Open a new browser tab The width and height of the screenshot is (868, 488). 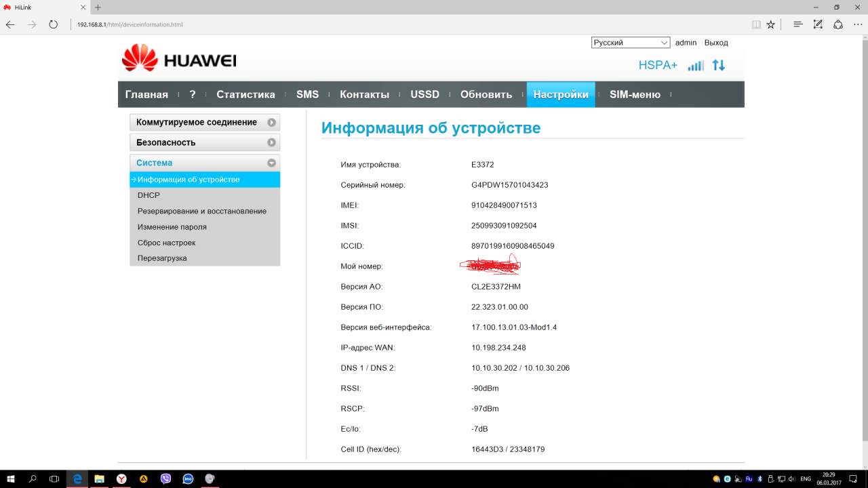coord(98,7)
